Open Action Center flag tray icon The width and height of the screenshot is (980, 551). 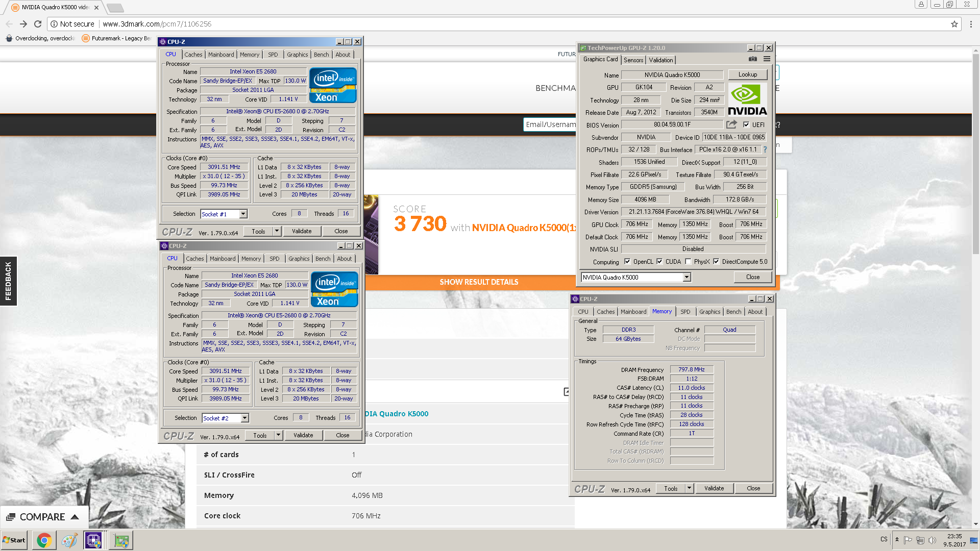tap(908, 540)
